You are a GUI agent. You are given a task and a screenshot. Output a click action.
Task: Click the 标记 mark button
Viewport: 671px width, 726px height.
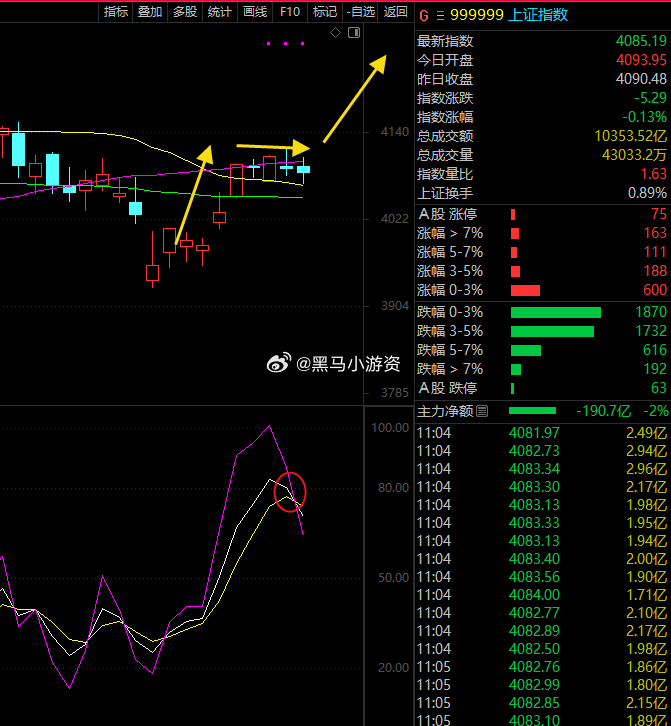click(325, 12)
